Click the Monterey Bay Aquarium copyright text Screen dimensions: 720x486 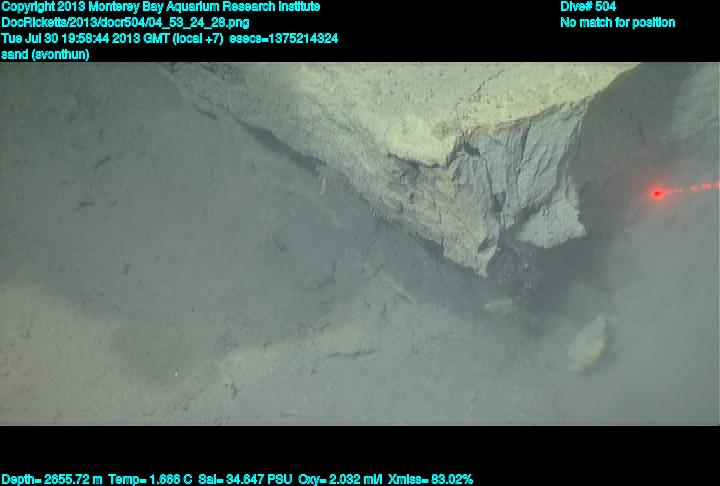coord(160,7)
